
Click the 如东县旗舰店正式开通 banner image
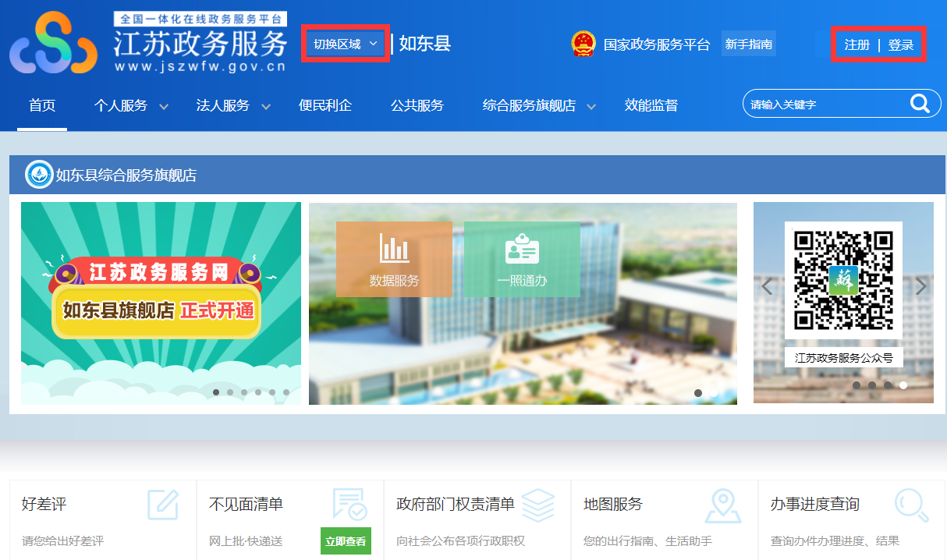(161, 303)
